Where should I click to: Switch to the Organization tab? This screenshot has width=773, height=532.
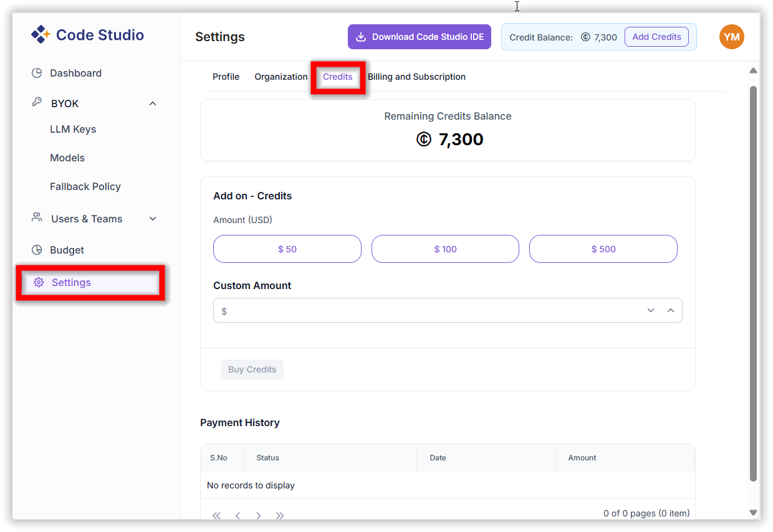tap(281, 77)
